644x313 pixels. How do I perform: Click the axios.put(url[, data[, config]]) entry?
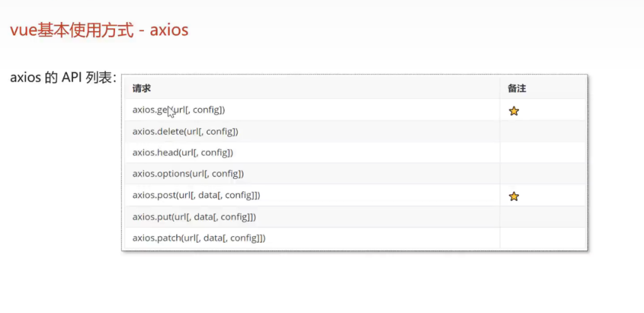(194, 217)
